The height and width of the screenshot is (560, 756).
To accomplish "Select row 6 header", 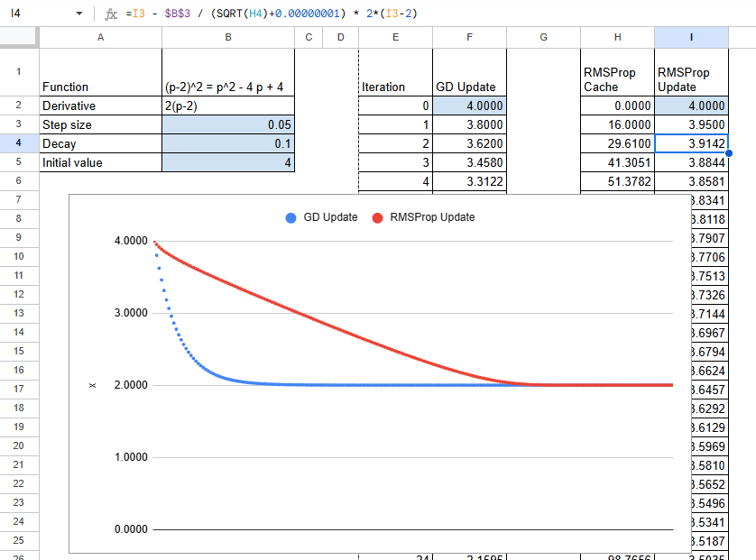I will [19, 180].
